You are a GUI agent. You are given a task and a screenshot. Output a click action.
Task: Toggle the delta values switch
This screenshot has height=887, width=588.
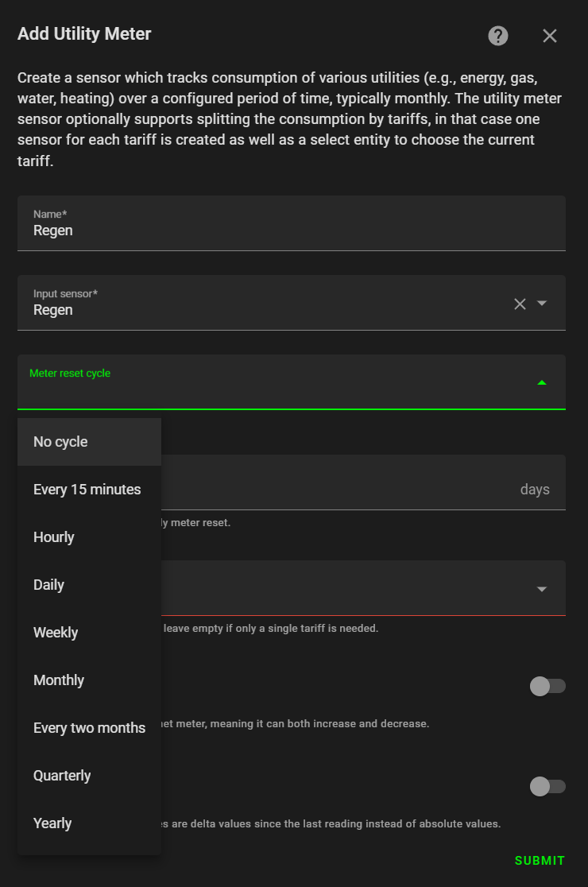pos(547,786)
